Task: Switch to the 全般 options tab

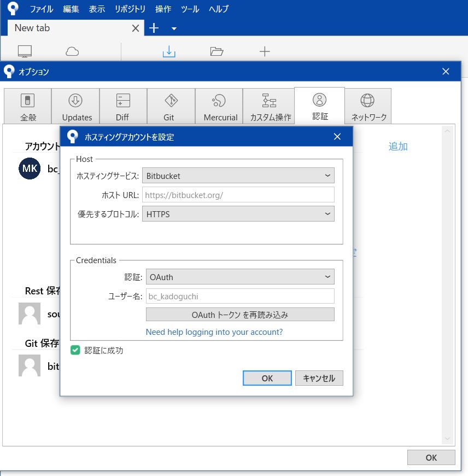Action: pyautogui.click(x=27, y=106)
